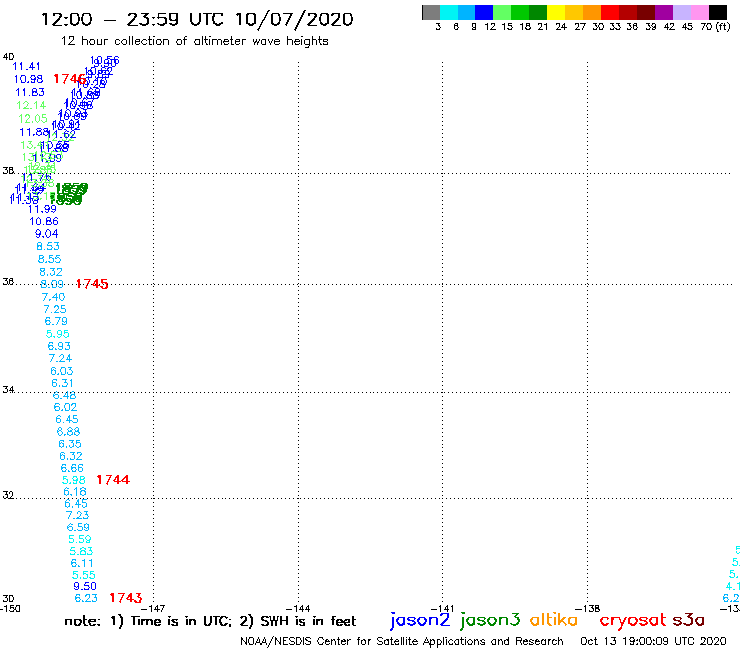Click the 8.55 wave height value

(x=50, y=259)
